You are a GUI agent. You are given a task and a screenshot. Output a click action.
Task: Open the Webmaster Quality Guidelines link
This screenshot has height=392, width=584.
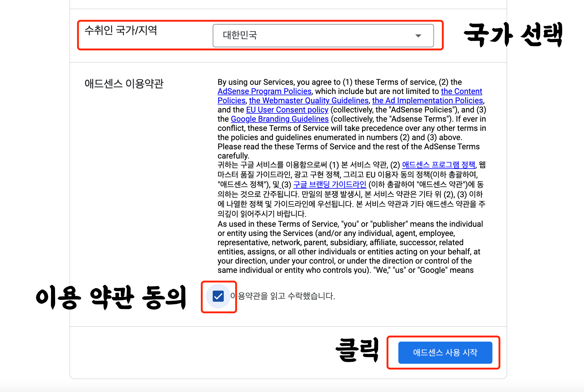pos(309,100)
